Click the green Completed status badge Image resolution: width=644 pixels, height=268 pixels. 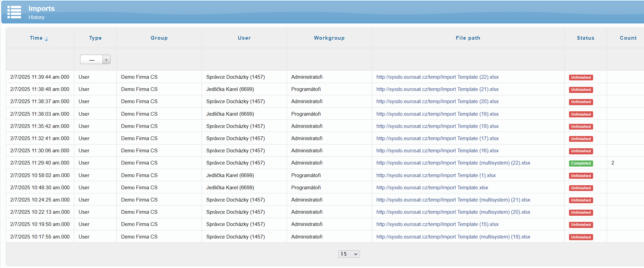pos(581,163)
